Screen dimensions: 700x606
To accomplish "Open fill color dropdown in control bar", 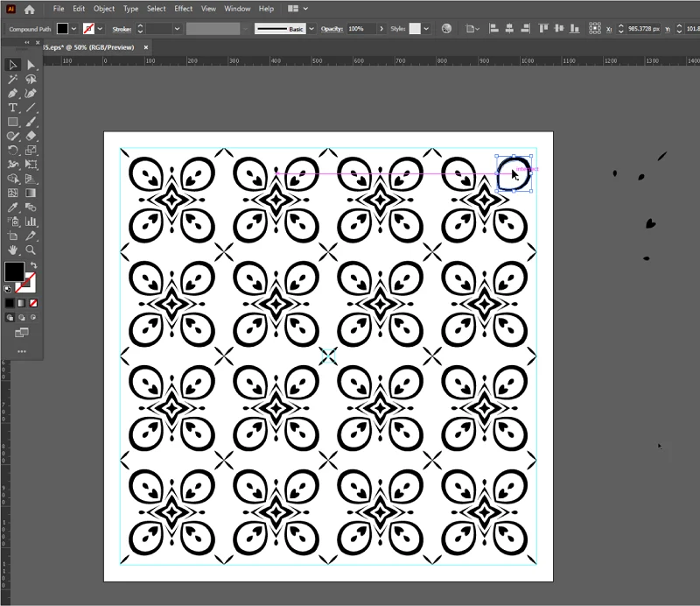I will (73, 29).
